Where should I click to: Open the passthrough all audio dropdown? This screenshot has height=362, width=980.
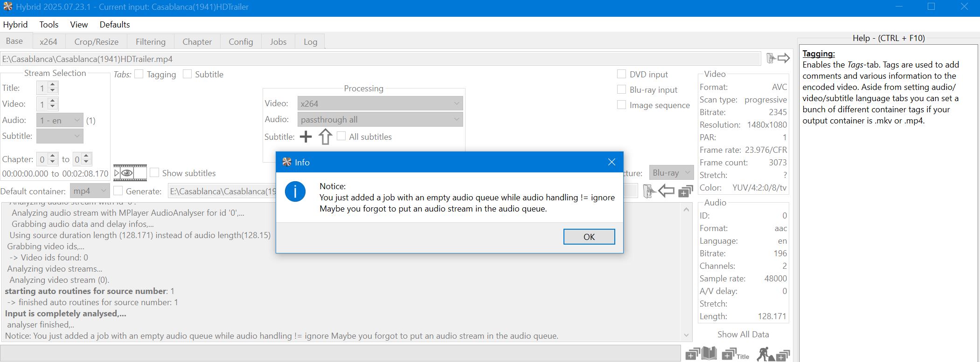click(380, 120)
